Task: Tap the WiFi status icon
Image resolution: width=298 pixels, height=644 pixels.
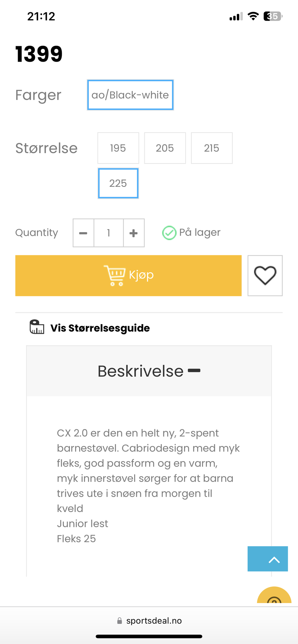Action: [253, 16]
